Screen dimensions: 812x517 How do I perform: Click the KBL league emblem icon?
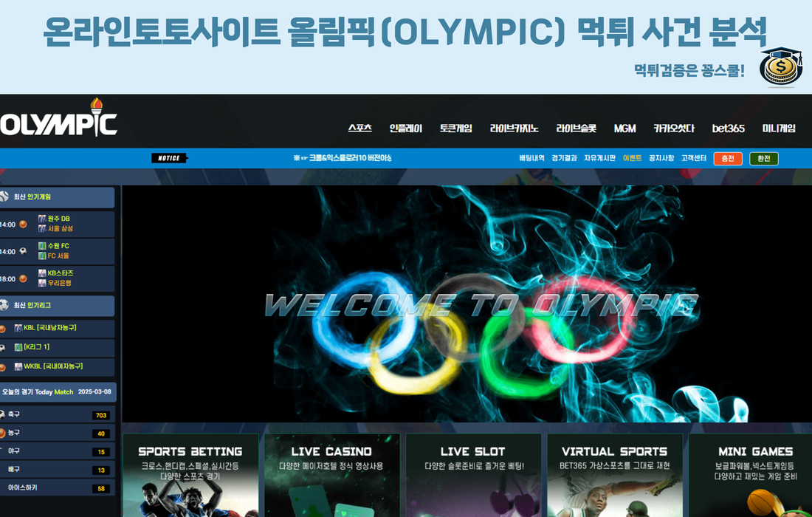[x=18, y=328]
